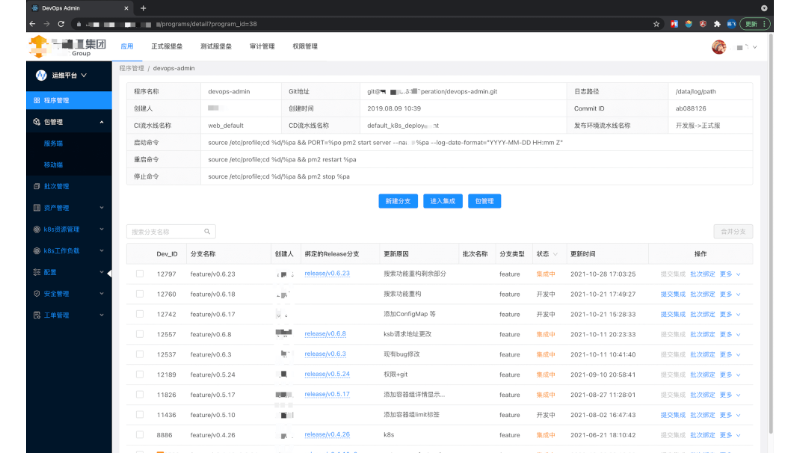800x453 pixels.
Task: Click the k8s工作负载 wheel icon
Action: [37, 251]
